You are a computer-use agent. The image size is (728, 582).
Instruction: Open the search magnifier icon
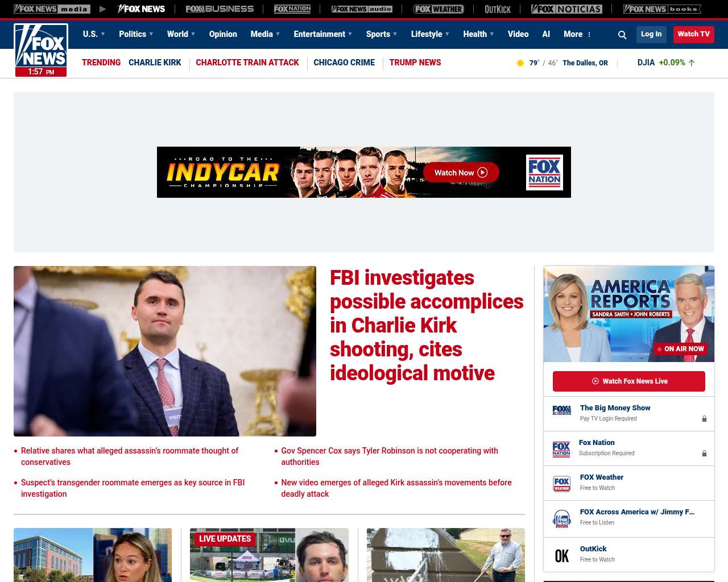[622, 35]
